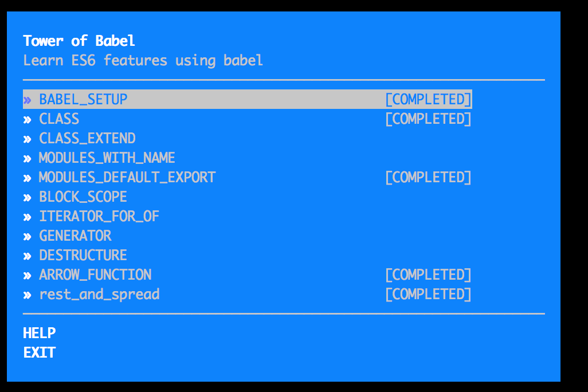The image size is (588, 392).
Task: Click COMPLETED label on rest_and_spread row
Action: coord(428,294)
